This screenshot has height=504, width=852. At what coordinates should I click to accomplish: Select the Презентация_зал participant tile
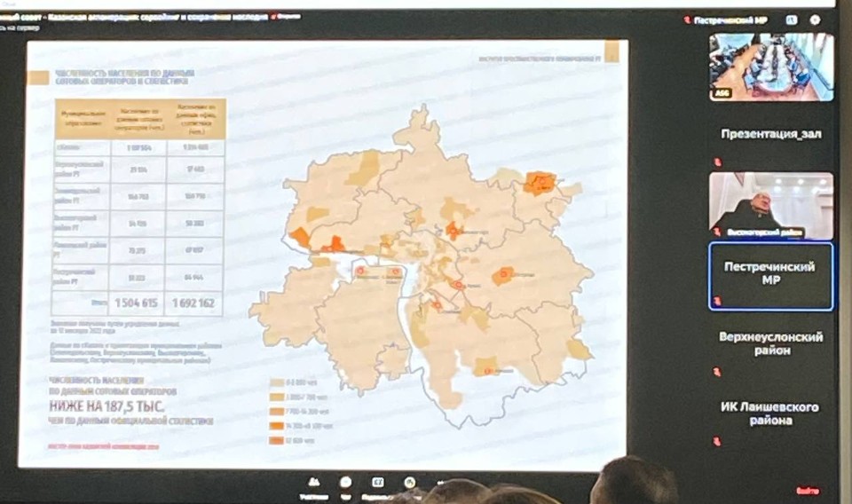pos(770,135)
